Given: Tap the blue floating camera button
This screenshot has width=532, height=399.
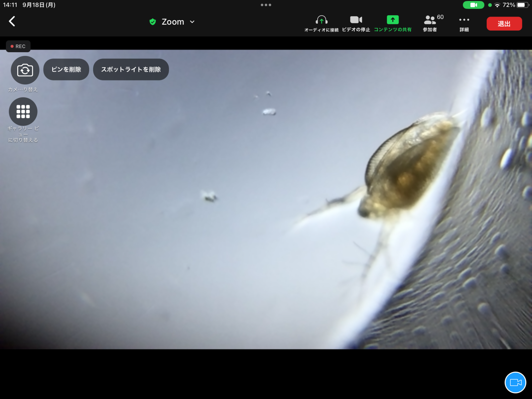Looking at the screenshot, I should point(515,382).
